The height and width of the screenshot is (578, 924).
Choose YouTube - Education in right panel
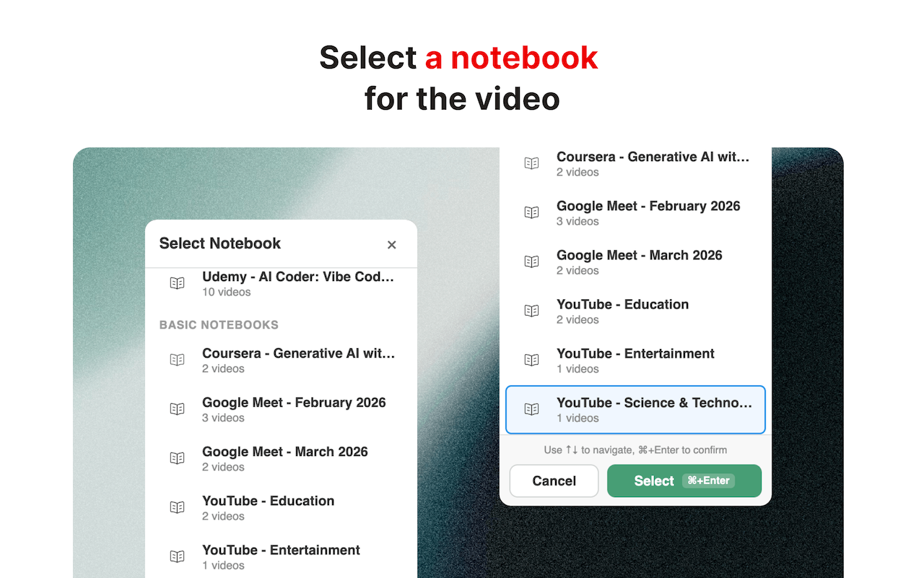pyautogui.click(x=635, y=311)
